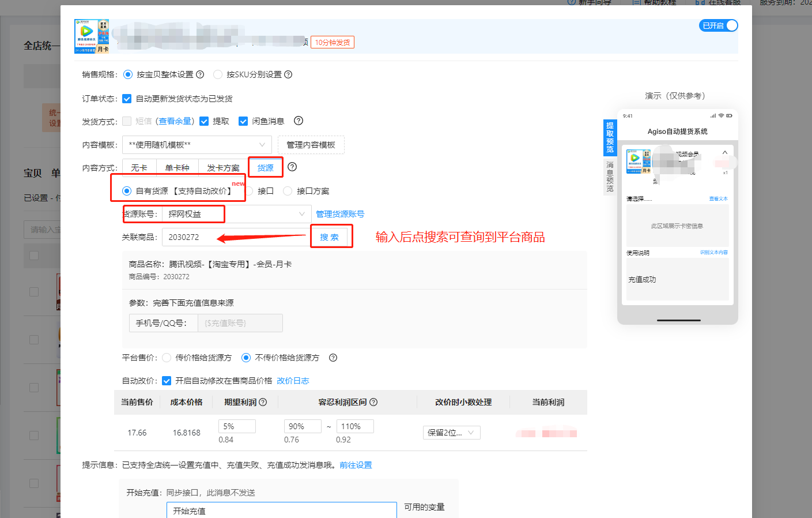The height and width of the screenshot is (518, 812).
Task: Toggle the 提取 delivery checkbox
Action: (x=204, y=121)
